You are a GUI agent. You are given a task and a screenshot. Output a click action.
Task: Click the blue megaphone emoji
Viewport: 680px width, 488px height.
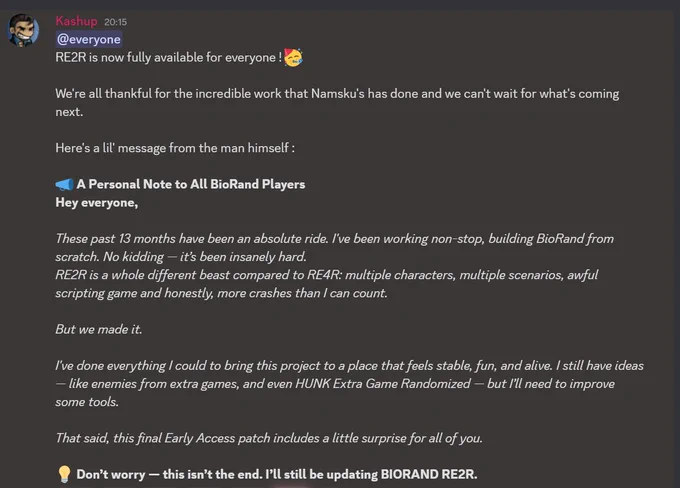coord(65,184)
